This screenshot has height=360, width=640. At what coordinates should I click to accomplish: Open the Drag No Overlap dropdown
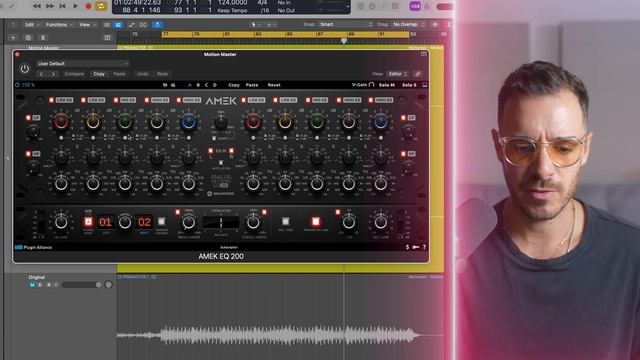click(408, 24)
